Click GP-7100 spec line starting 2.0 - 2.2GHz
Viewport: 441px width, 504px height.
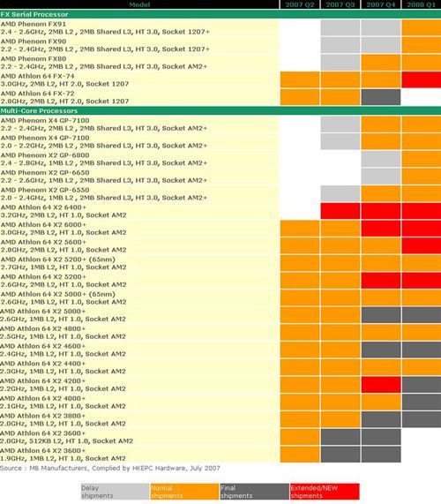tap(104, 146)
